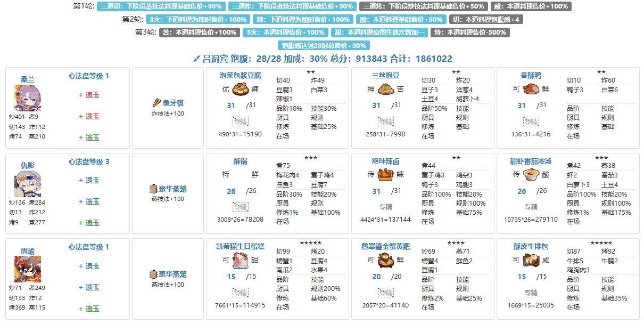
Task: Click the 象牙筷 chopsticks equipment icon
Action: [157, 103]
